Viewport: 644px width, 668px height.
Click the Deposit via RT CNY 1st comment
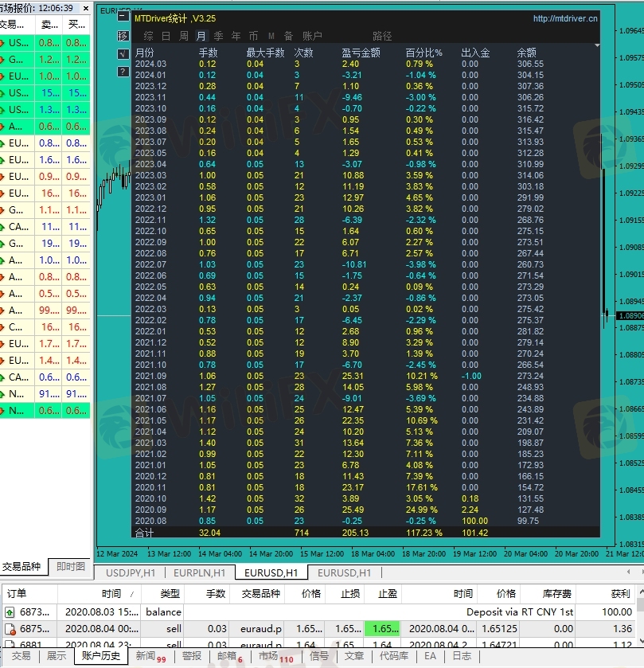[520, 612]
